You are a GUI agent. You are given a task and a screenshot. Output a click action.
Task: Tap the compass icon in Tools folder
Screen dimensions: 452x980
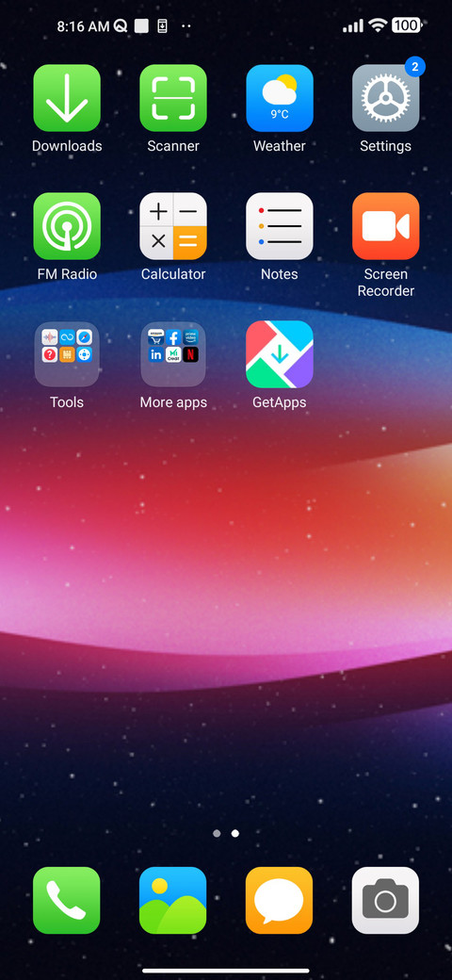pos(85,337)
